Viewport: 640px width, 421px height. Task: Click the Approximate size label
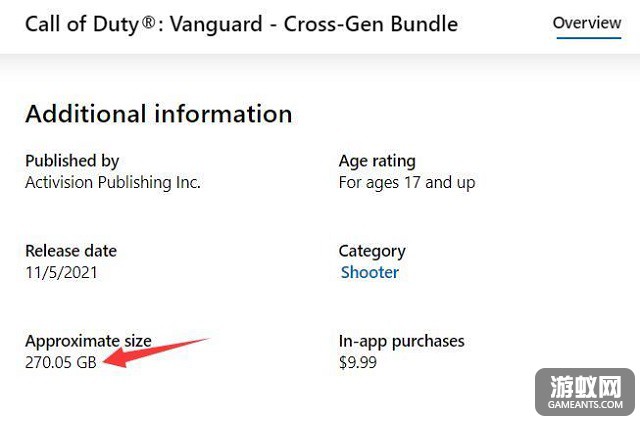click(88, 341)
